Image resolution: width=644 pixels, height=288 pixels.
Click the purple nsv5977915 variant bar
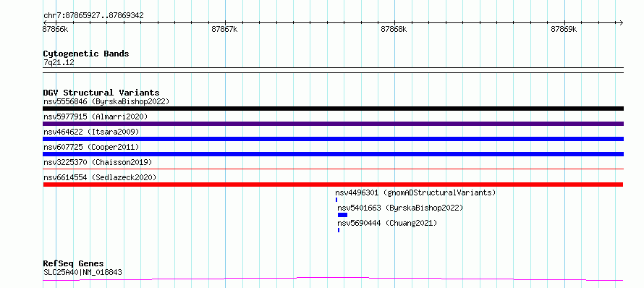point(333,124)
